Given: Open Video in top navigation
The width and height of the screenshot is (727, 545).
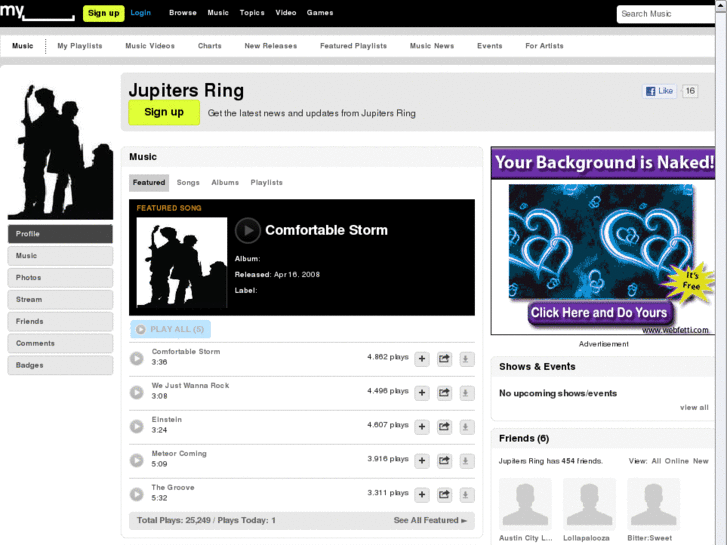Looking at the screenshot, I should pos(286,13).
